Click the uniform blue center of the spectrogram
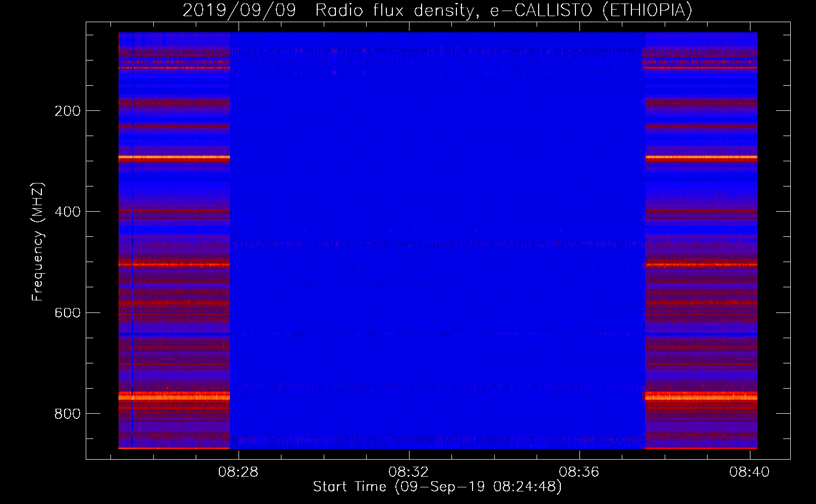 [437, 202]
